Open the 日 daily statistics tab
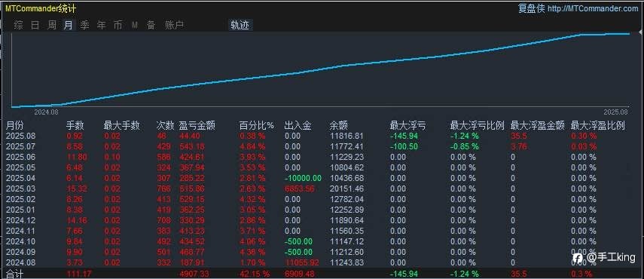Viewport: 644px width, 279px height. coord(35,26)
